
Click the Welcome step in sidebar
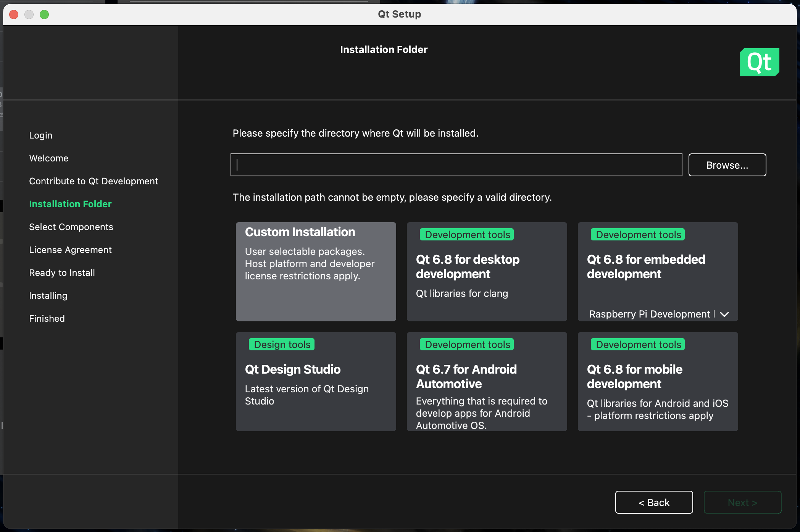[48, 158]
